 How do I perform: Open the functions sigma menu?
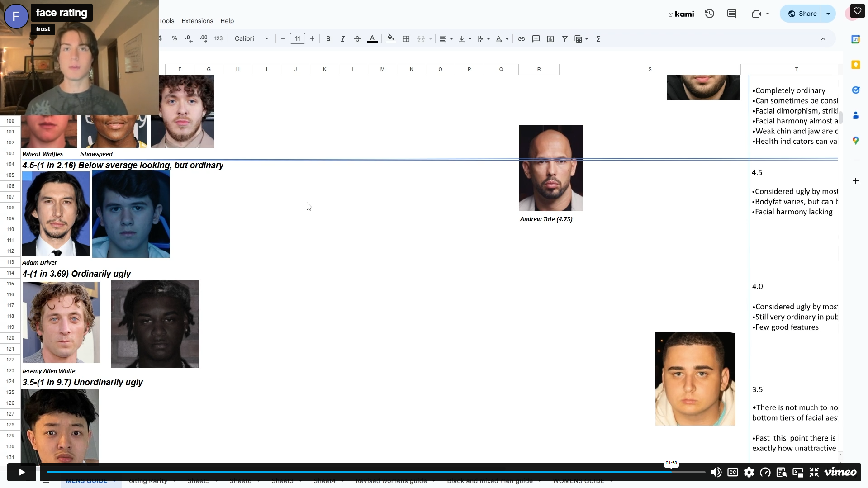click(598, 39)
